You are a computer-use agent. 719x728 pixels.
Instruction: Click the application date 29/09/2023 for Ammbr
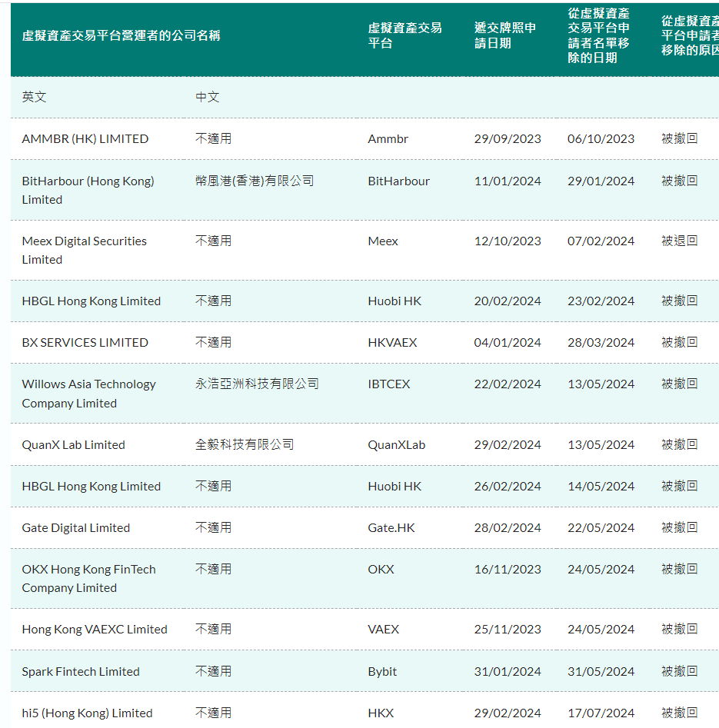[509, 139]
